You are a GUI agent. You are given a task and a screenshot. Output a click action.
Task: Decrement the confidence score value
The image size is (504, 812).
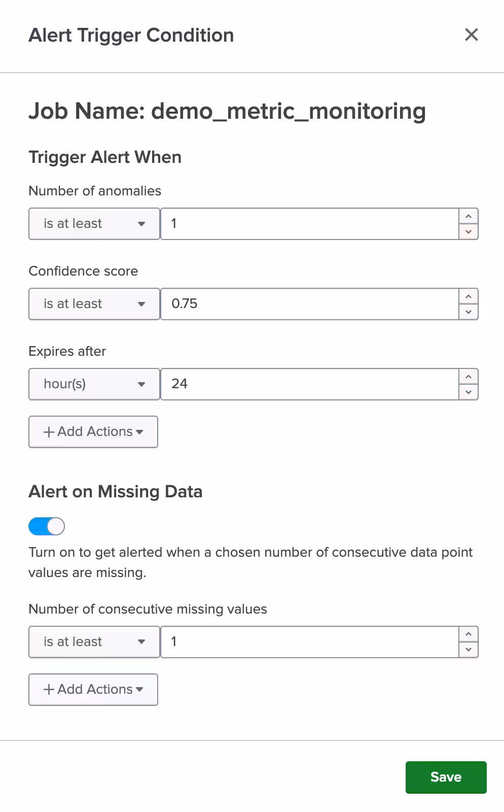point(469,312)
